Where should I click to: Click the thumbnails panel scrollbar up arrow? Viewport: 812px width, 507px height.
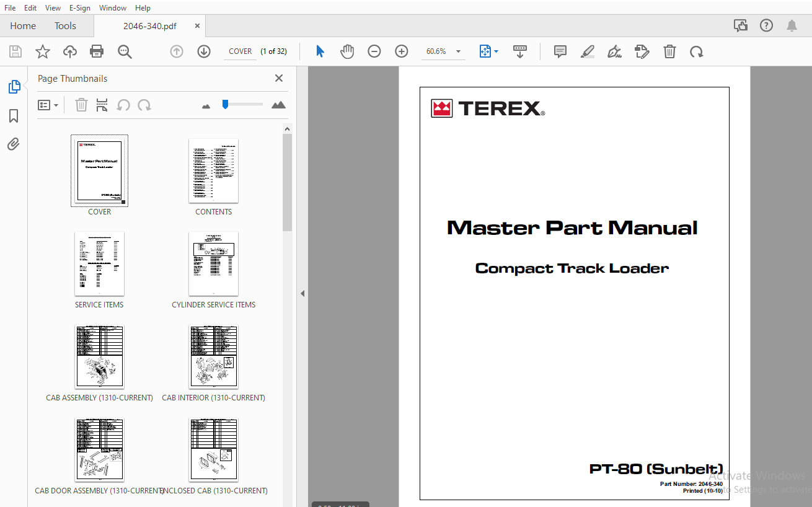(x=287, y=129)
